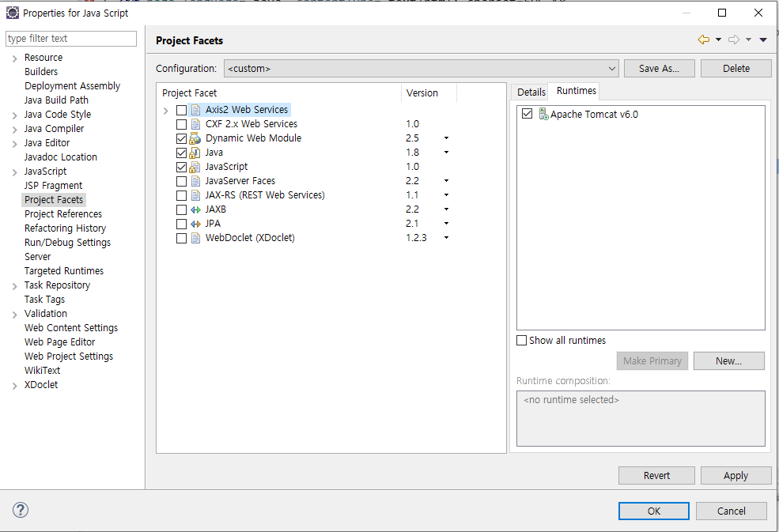Click the CXF 2.x Web Services icon

coord(196,124)
